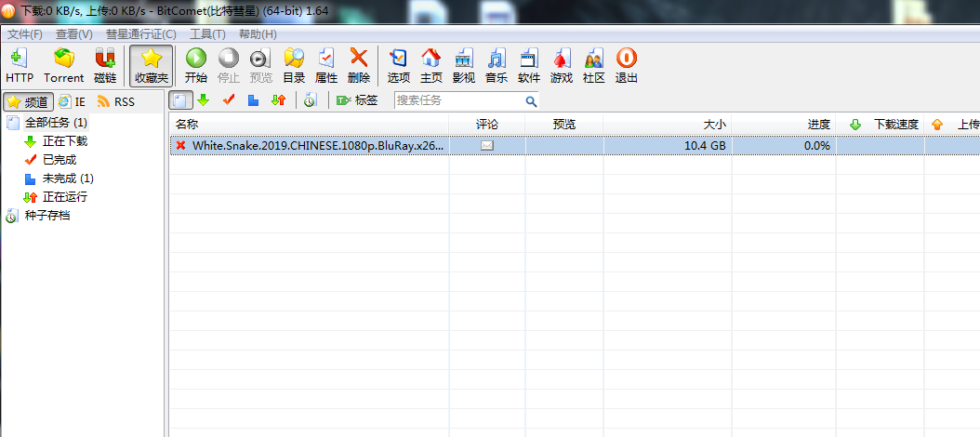Click the HTTP new download button
The image size is (980, 437).
point(20,66)
